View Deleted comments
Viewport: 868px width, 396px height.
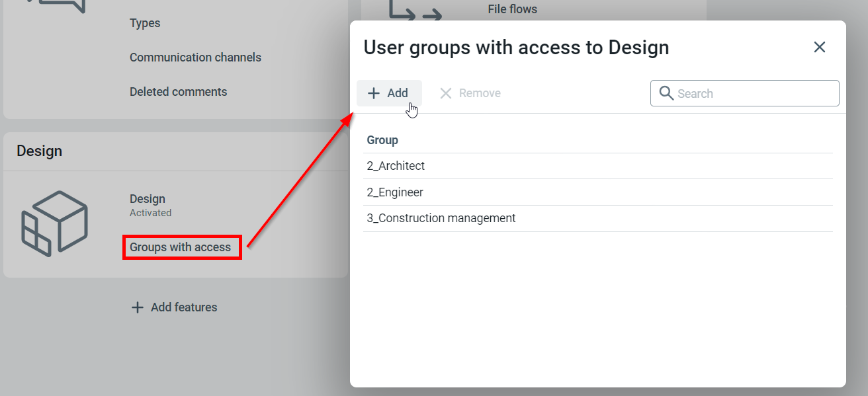pos(179,91)
